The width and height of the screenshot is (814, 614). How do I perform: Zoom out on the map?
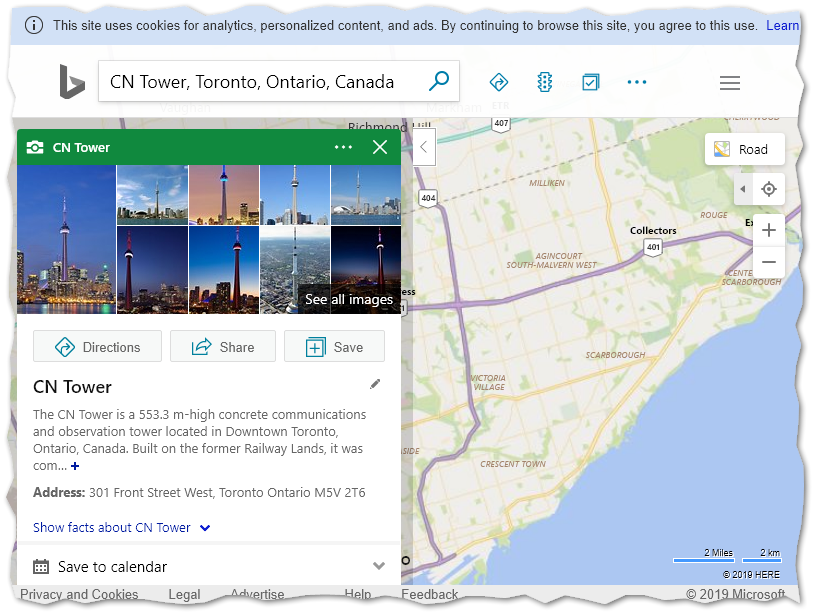[x=769, y=262]
